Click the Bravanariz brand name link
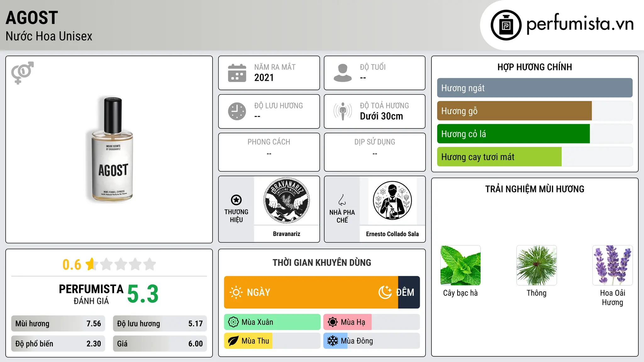 286,234
